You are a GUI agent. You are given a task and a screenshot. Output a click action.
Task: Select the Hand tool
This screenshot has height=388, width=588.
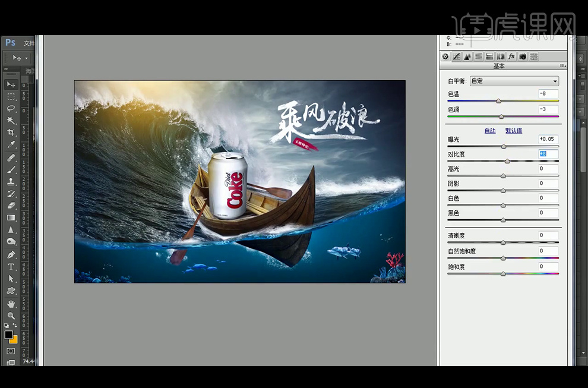pos(11,304)
